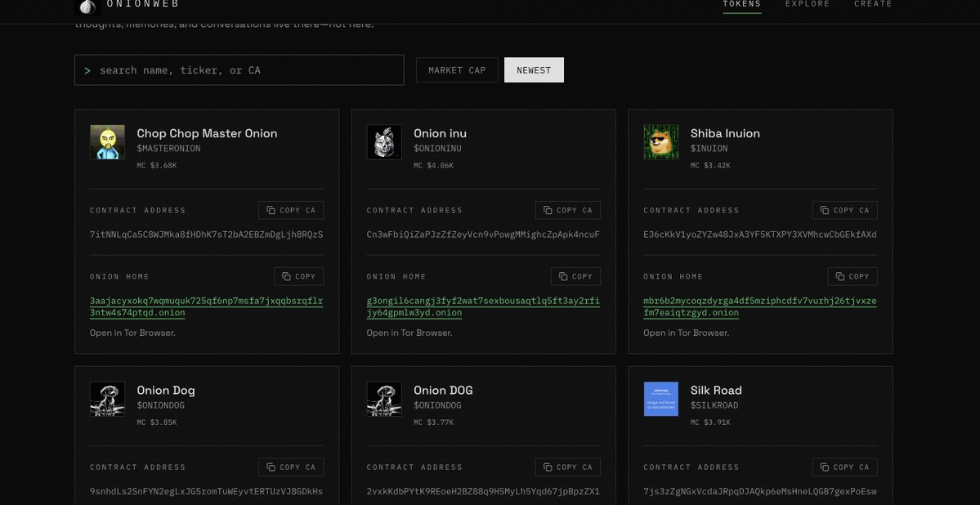
Task: Open Onion DOG uppercase token avatar
Action: 384,399
